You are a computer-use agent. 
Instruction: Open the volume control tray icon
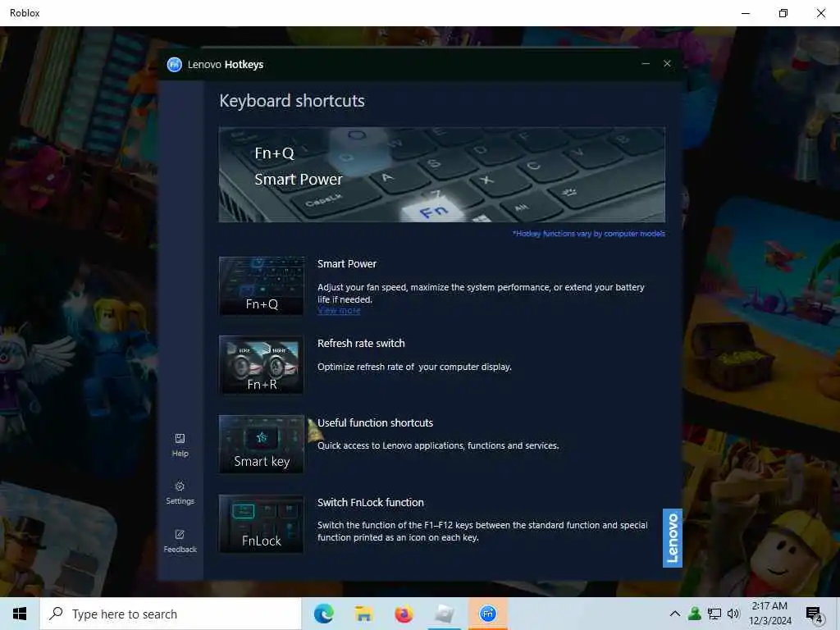[x=733, y=614]
